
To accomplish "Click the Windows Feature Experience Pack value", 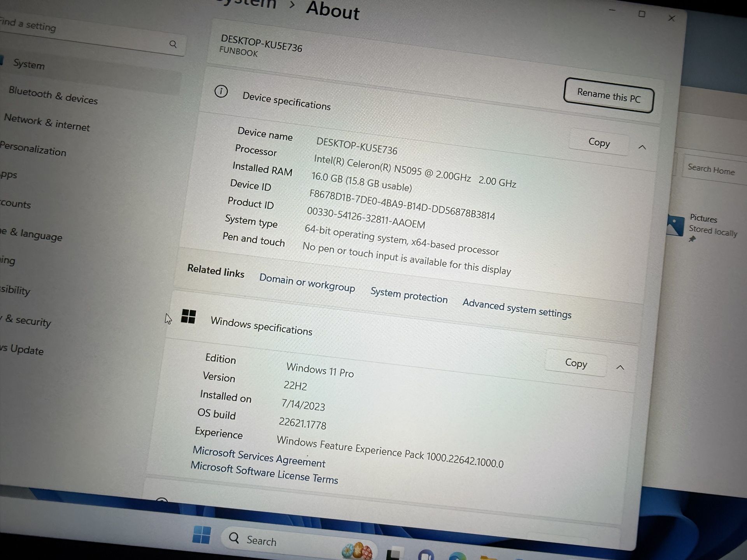I will coord(390,451).
